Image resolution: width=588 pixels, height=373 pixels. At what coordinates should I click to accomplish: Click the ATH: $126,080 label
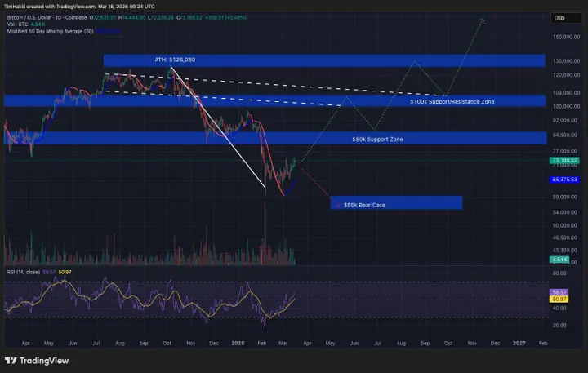(x=175, y=60)
